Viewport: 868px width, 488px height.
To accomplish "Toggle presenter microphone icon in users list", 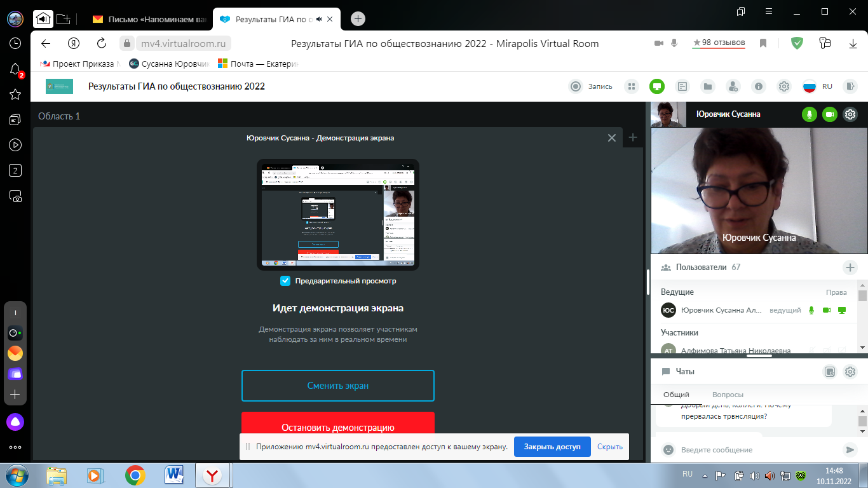I will point(811,310).
